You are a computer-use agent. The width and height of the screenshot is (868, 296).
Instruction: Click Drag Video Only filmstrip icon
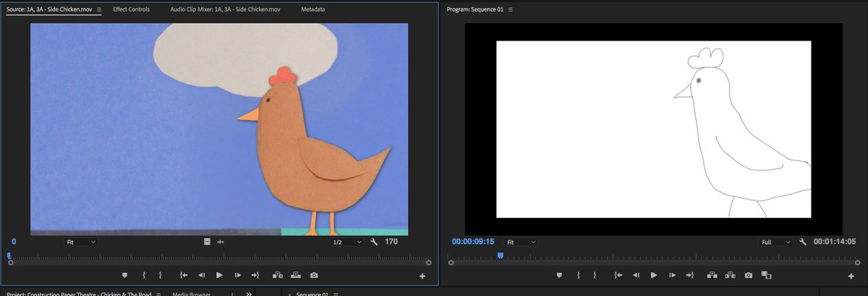[x=207, y=242]
